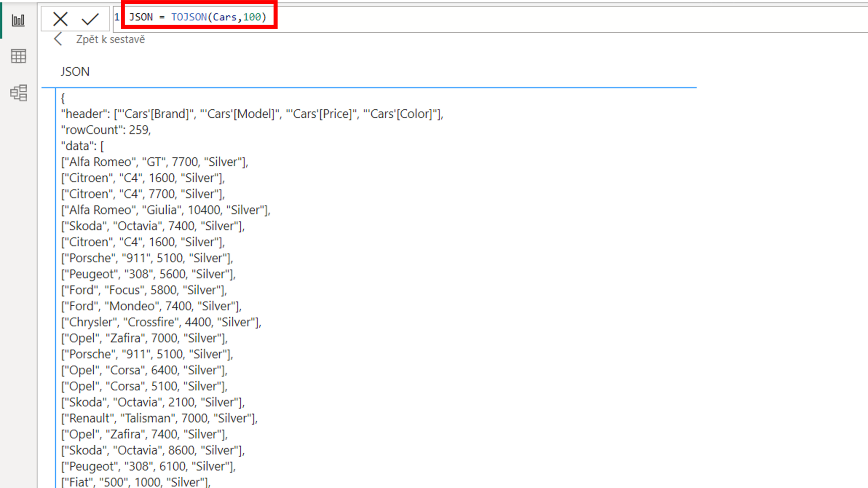The width and height of the screenshot is (868, 488).
Task: Select the Chrysler Crossfire 4400 row
Action: click(x=161, y=322)
